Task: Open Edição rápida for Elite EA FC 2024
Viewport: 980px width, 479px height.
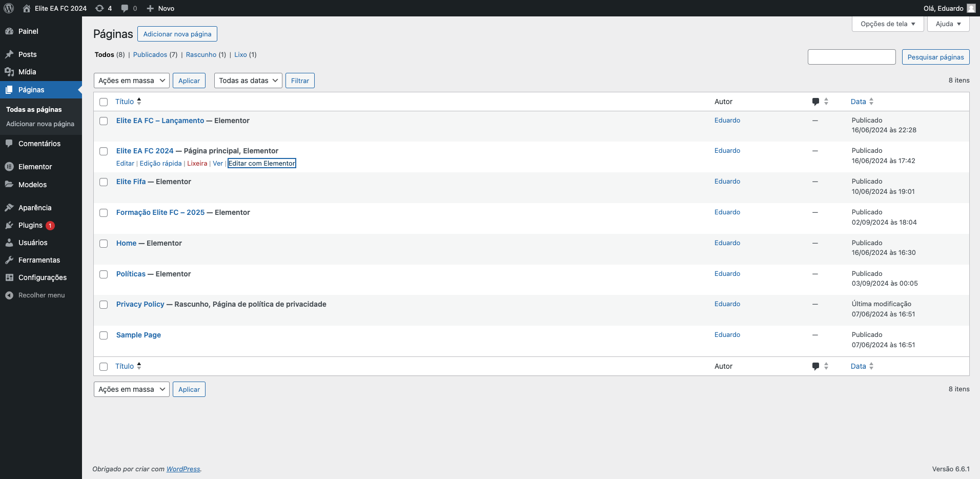Action: (x=161, y=163)
